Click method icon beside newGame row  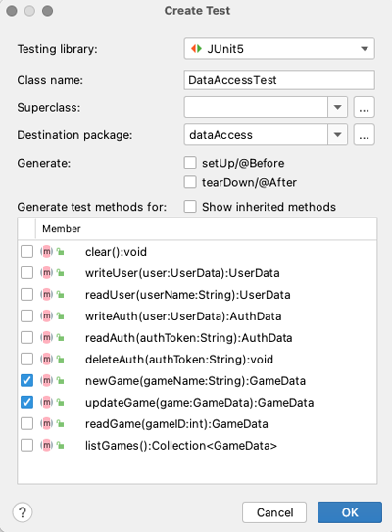(46, 381)
